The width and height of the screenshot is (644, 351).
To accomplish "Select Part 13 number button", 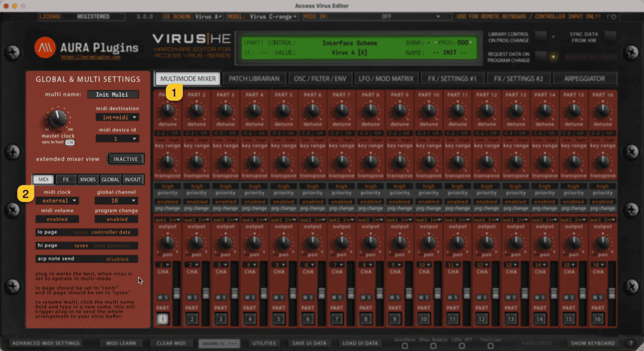I will point(511,318).
